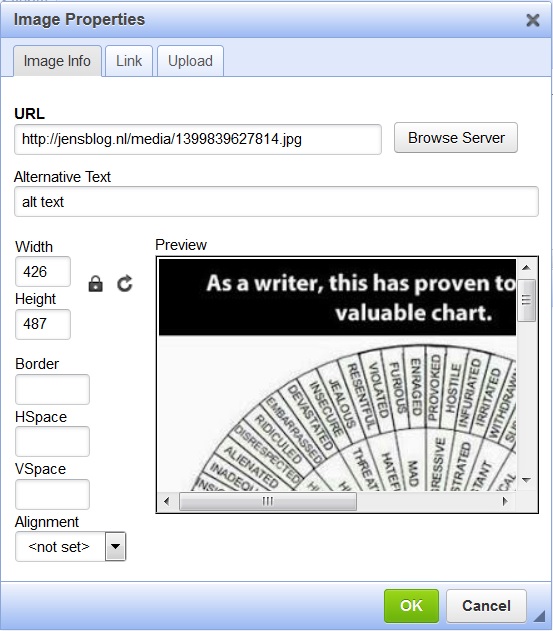Click the Browse Server button
Image resolution: width=553 pixels, height=631 pixels.
tap(456, 138)
